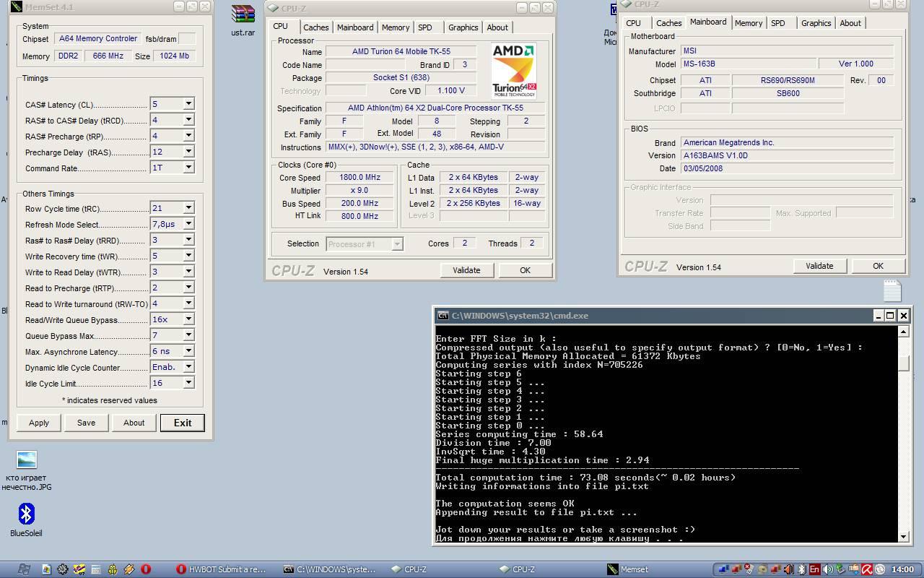Open Command Rate dropdown
This screenshot has width=924, height=578.
click(x=188, y=168)
